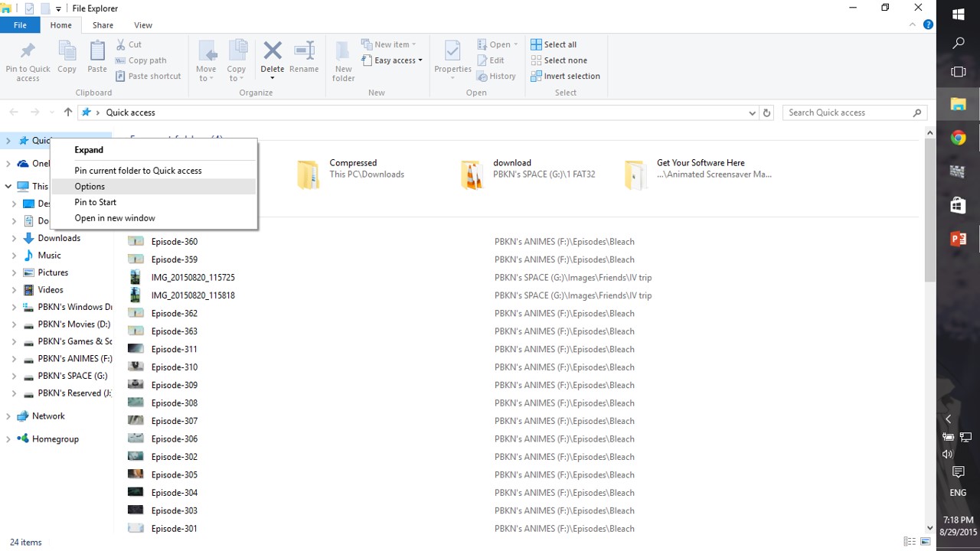Expand the Network tree node

8,416
